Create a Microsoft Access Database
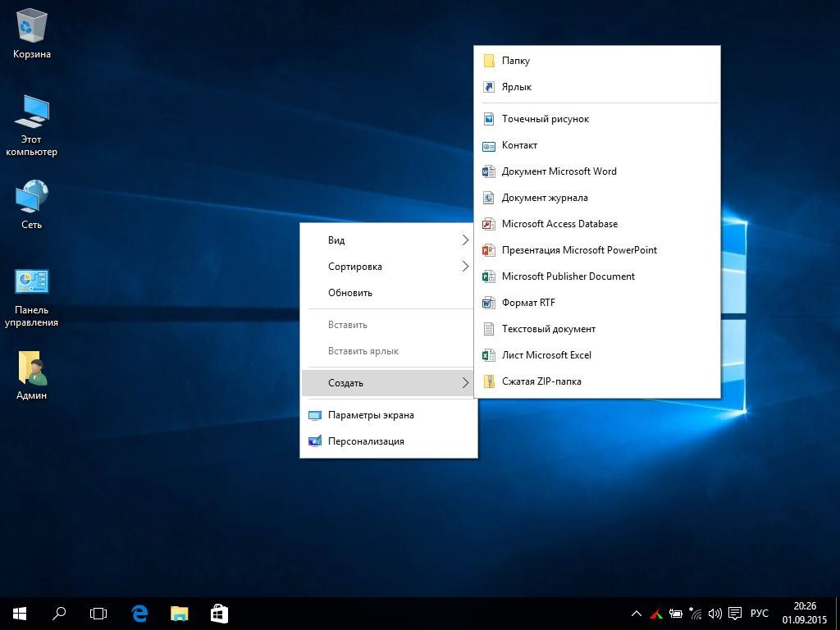 coord(597,224)
